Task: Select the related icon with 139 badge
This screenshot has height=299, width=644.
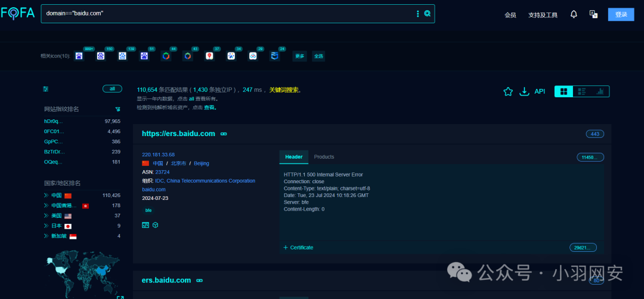Action: click(122, 56)
